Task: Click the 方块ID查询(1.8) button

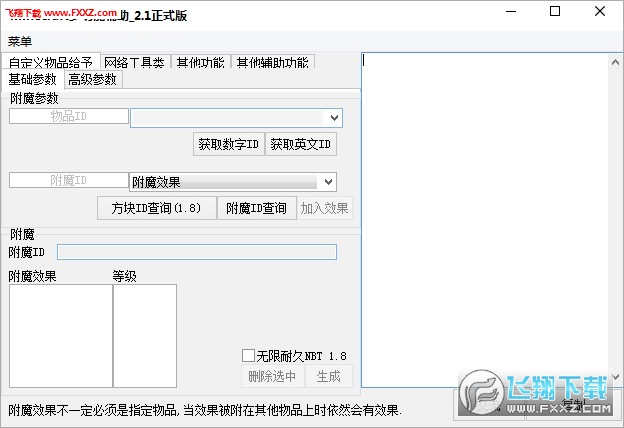Action: click(157, 208)
